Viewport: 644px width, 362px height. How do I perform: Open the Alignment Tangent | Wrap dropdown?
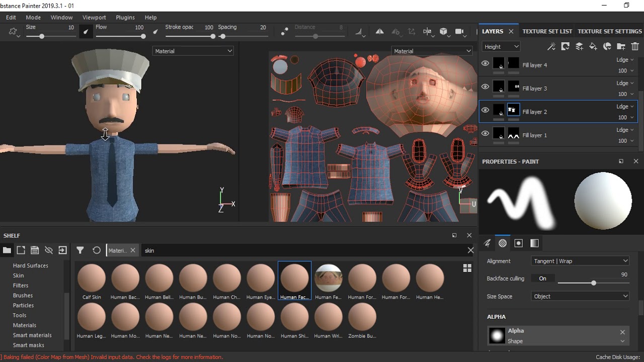coord(580,261)
